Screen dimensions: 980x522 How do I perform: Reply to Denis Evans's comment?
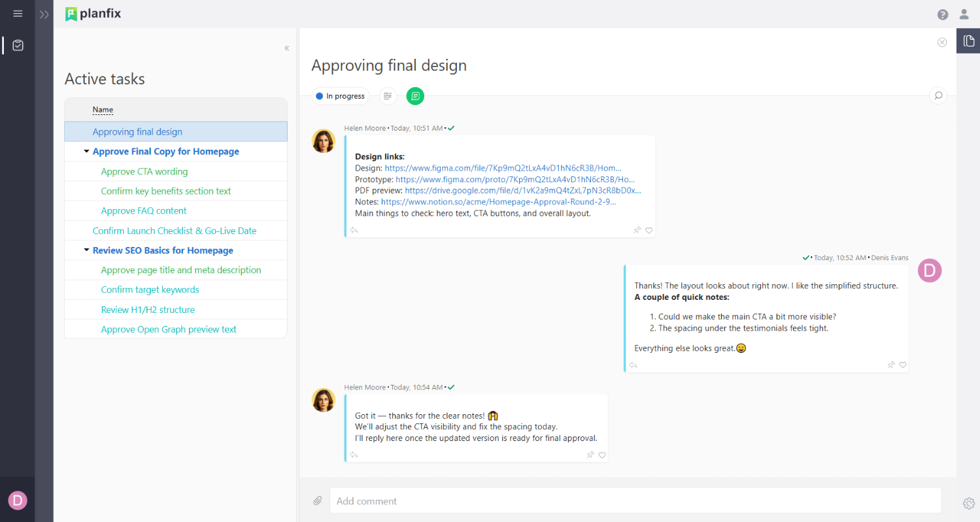[x=633, y=365]
